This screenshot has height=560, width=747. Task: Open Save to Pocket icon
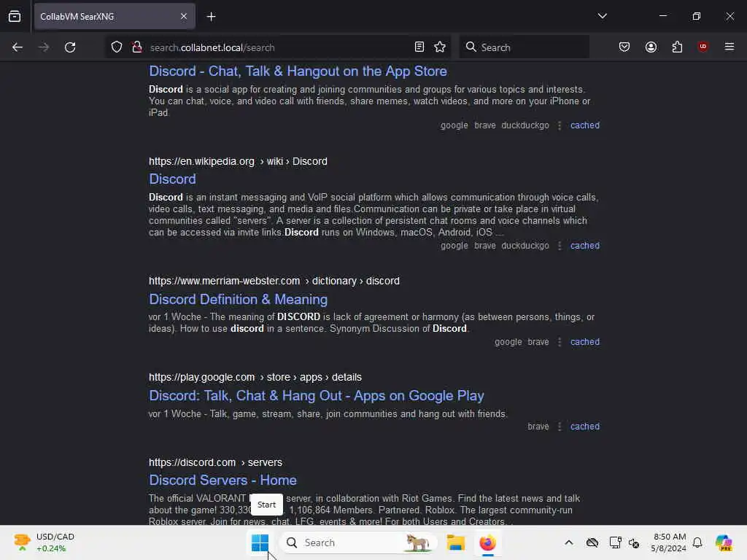tap(624, 47)
